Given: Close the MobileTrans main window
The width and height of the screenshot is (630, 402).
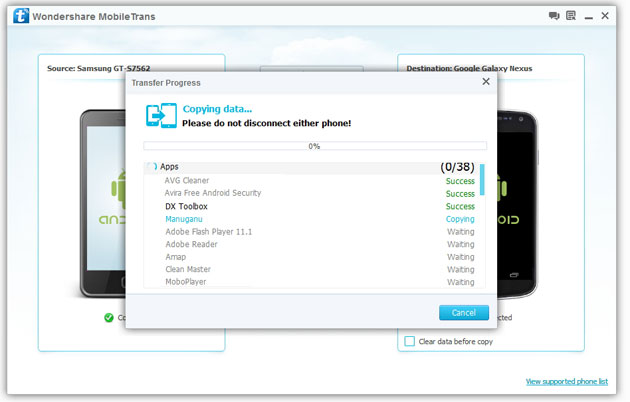Looking at the screenshot, I should coord(605,16).
